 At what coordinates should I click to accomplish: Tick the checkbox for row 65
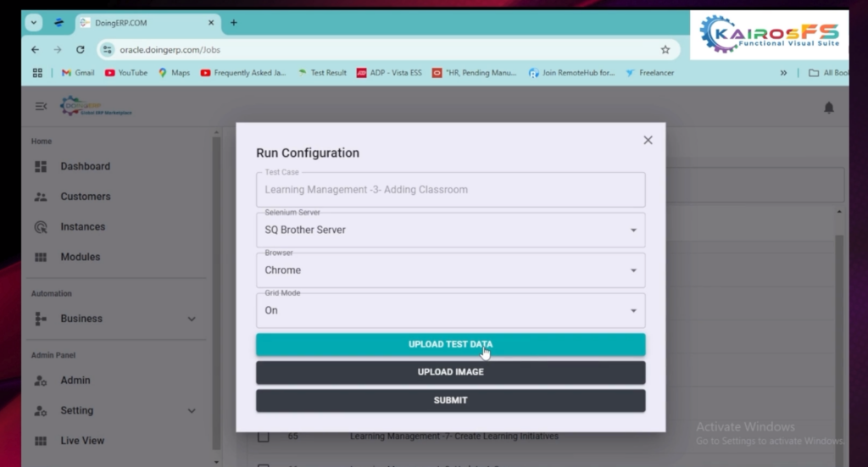coord(264,436)
